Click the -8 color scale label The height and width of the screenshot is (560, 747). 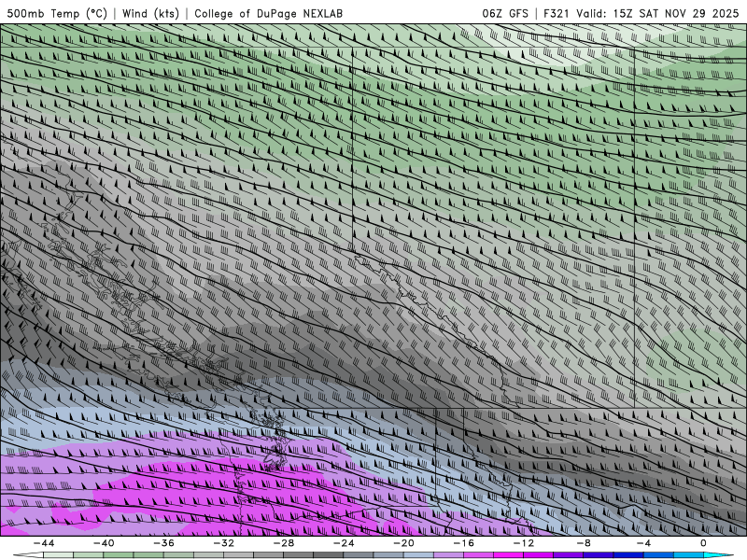click(584, 543)
